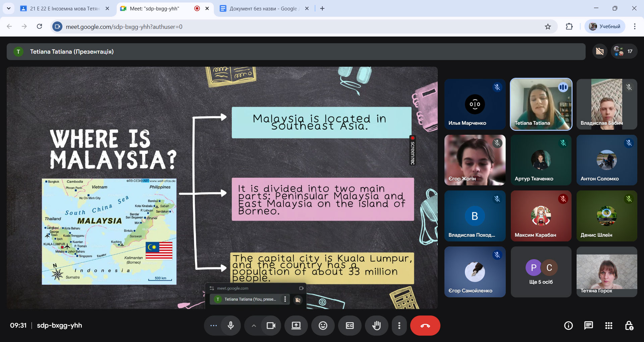The image size is (644, 342).
Task: Switch to the 21 Е 22 Е Іноземна мова tab
Action: [x=64, y=9]
